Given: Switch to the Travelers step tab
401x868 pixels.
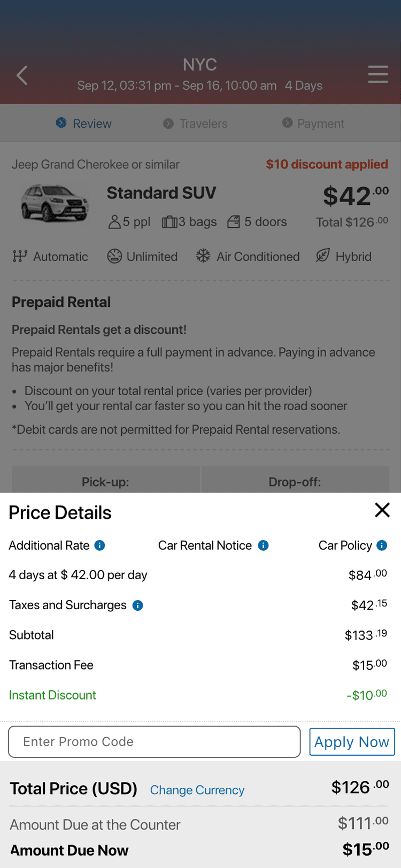Looking at the screenshot, I should tap(196, 124).
